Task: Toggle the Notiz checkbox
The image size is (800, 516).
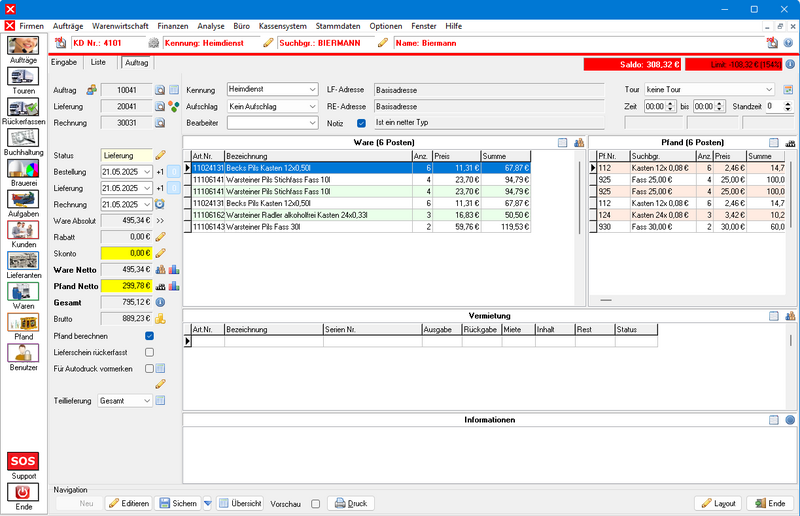Action: 362,123
